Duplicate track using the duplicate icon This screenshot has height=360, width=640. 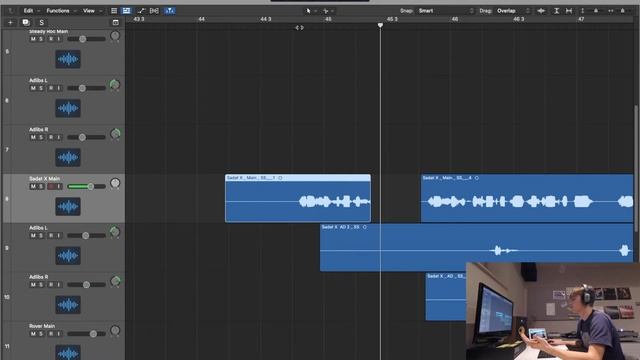26,22
